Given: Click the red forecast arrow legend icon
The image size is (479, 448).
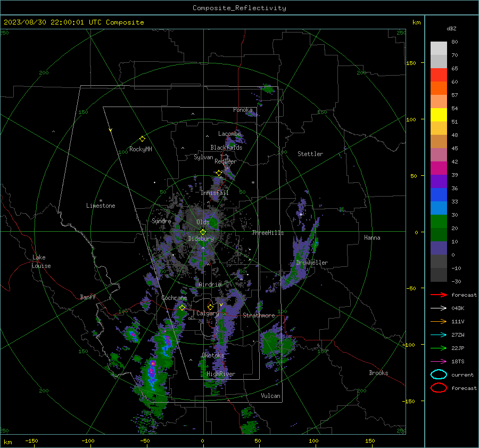Looking at the screenshot, I should coord(439,295).
